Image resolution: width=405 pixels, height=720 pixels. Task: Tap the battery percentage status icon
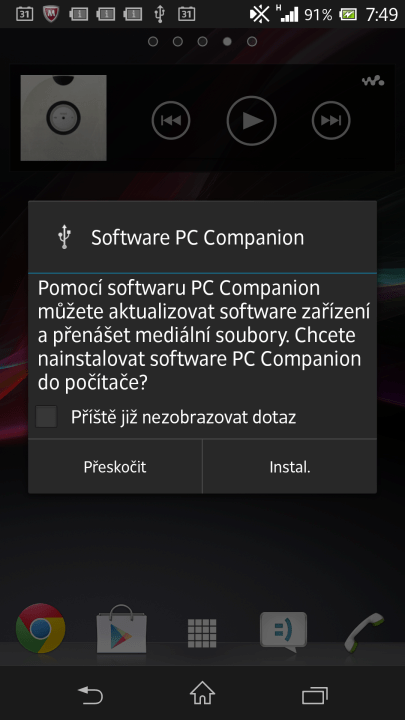pos(318,15)
